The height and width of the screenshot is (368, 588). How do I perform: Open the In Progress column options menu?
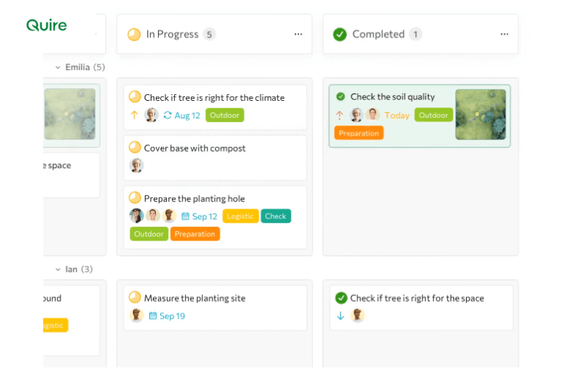tap(298, 34)
